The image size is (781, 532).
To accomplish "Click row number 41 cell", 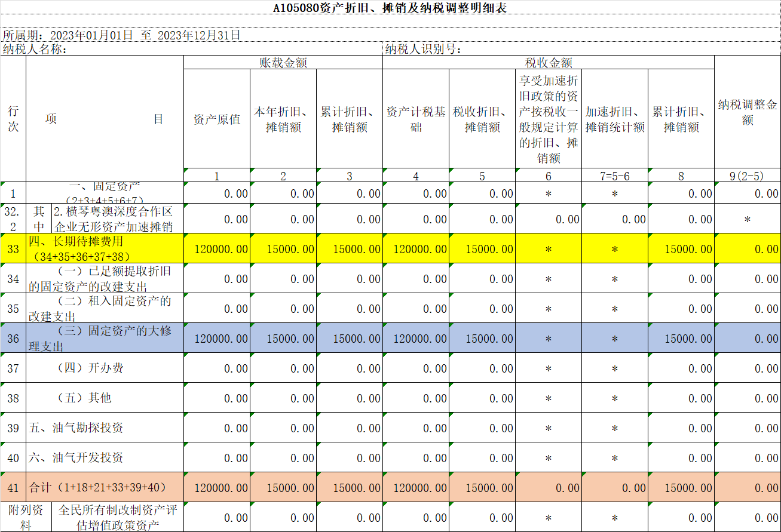I will pyautogui.click(x=13, y=487).
